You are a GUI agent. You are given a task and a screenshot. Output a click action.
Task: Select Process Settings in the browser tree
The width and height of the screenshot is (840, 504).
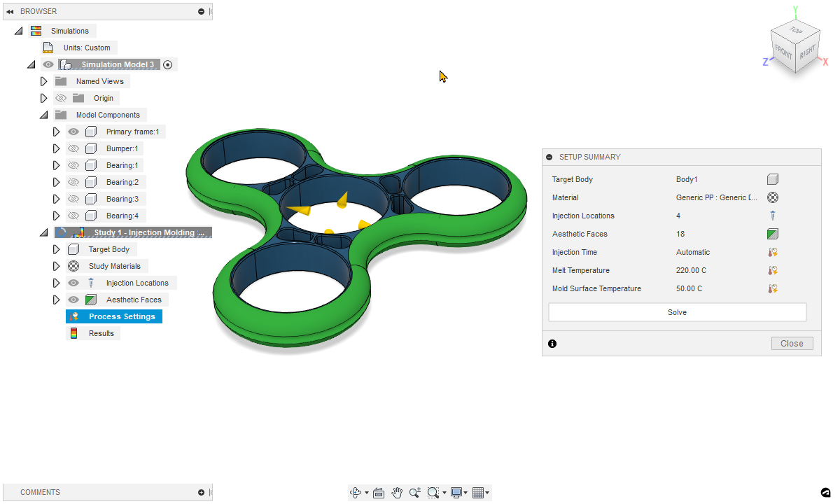point(121,316)
